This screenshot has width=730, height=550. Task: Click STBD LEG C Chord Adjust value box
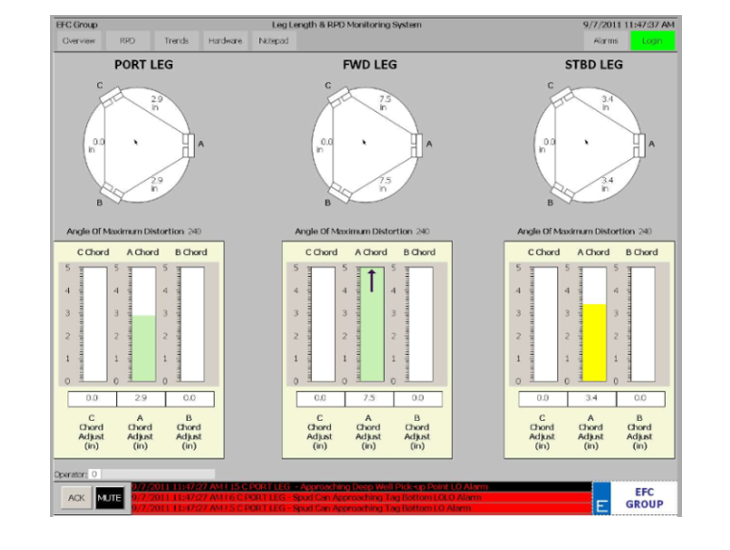click(x=543, y=399)
